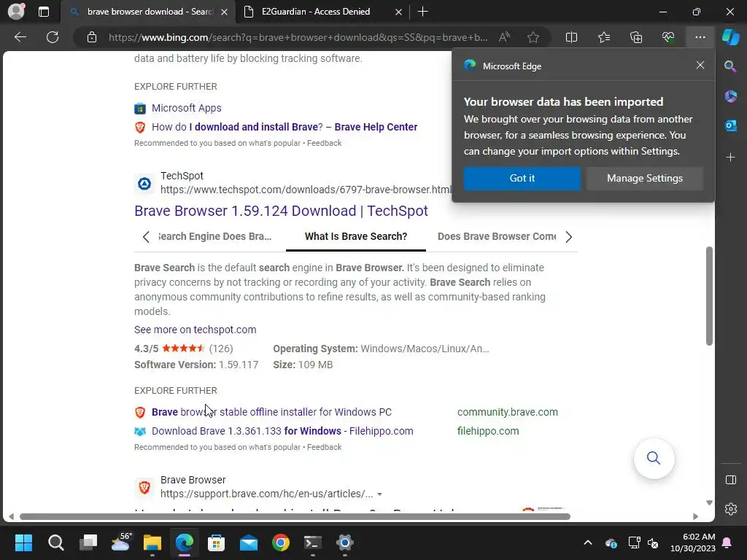Image resolution: width=747 pixels, height=560 pixels.
Task: Click Manage Settings button
Action: point(645,178)
